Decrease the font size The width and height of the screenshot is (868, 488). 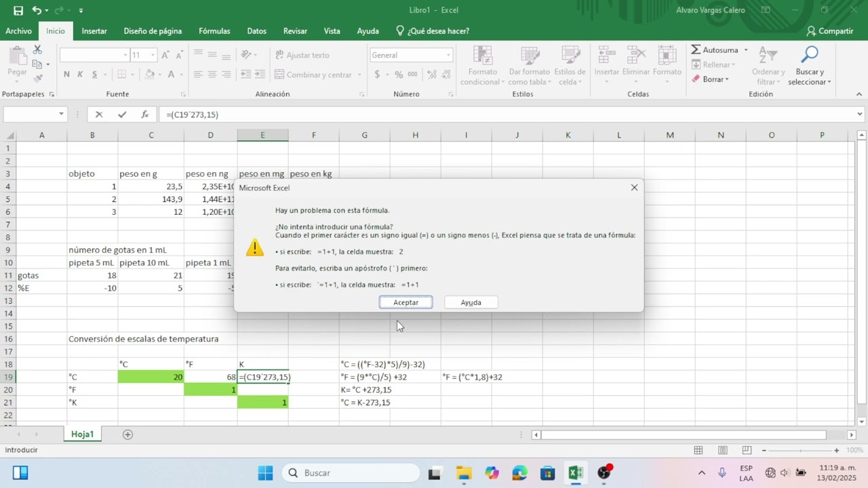180,55
